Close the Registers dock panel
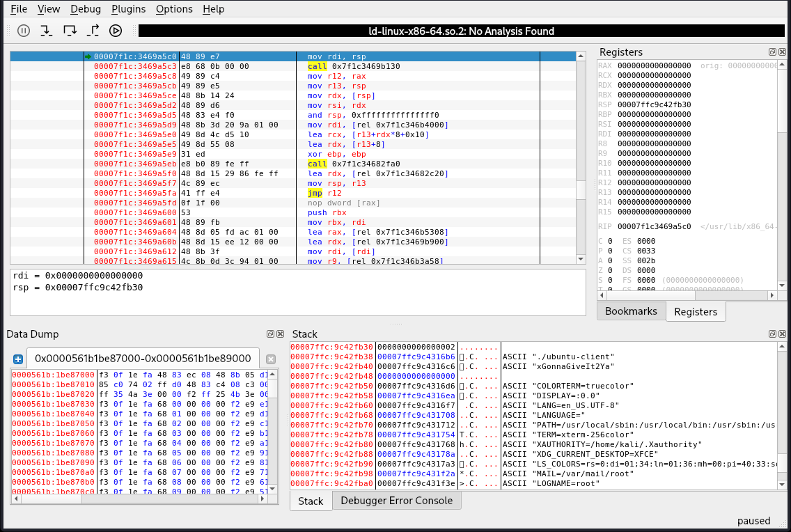 (783, 52)
